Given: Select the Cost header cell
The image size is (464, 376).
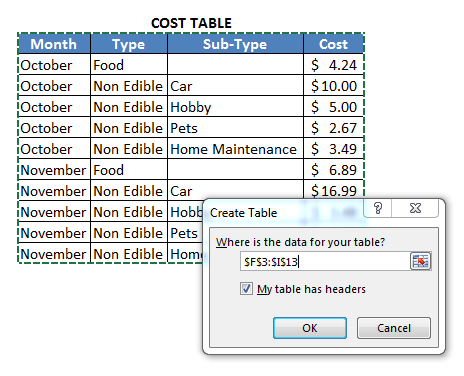Looking at the screenshot, I should pos(333,44).
